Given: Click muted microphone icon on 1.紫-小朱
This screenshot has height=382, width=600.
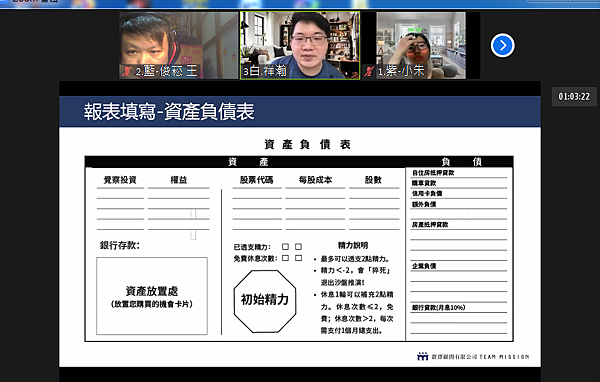Looking at the screenshot, I should point(369,71).
